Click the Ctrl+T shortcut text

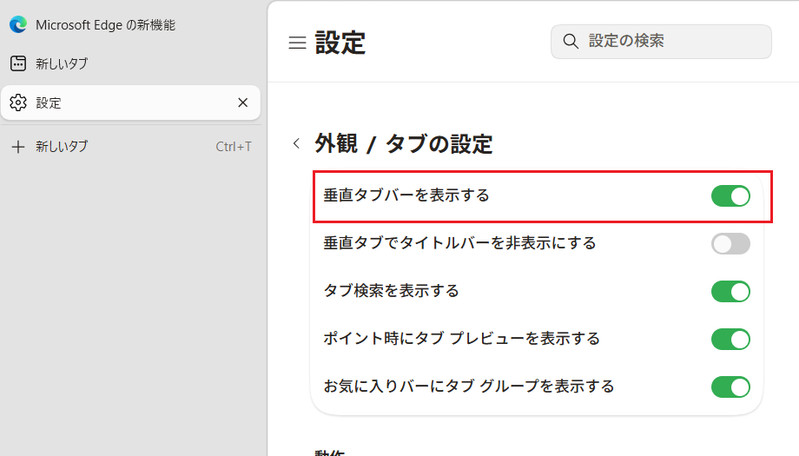pyautogui.click(x=233, y=147)
